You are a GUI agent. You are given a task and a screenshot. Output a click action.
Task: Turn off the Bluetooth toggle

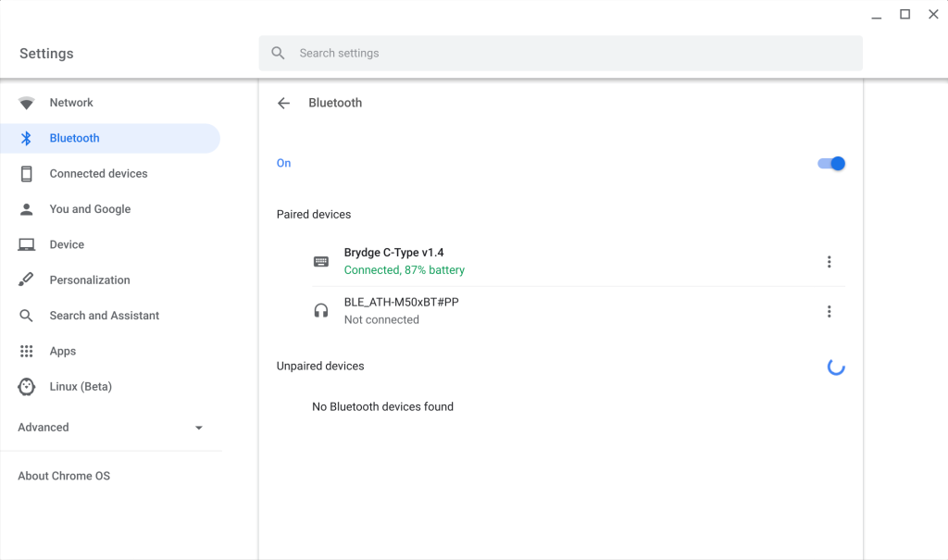(830, 163)
